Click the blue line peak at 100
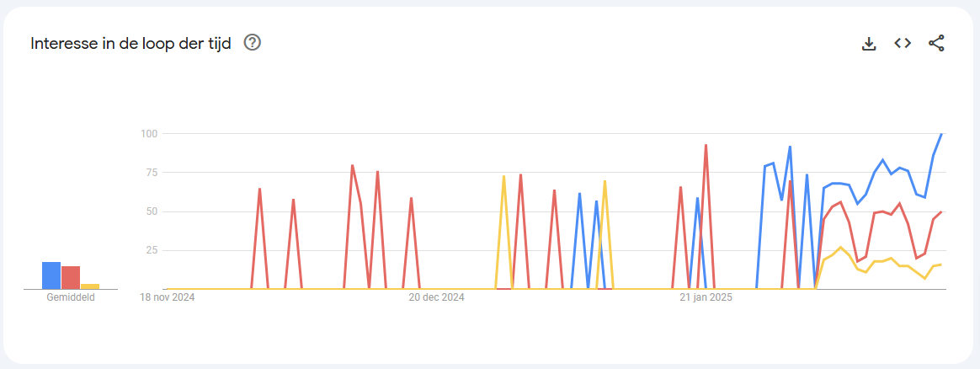 (x=941, y=134)
